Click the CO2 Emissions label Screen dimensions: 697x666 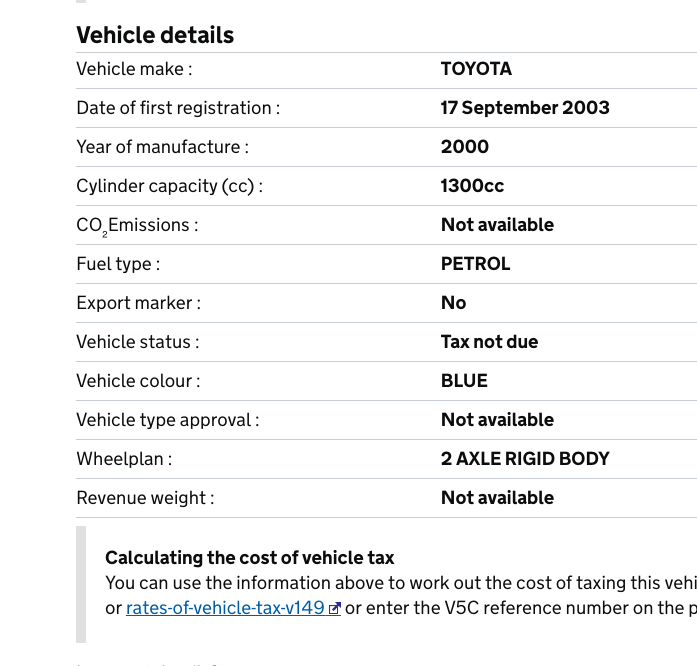click(137, 226)
